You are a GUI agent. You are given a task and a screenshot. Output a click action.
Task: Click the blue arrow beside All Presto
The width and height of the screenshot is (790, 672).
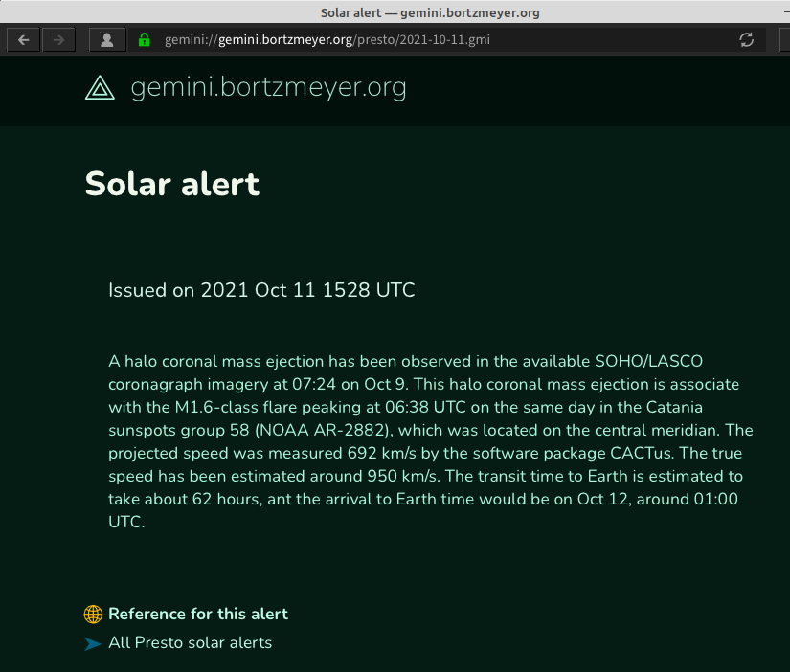[93, 643]
